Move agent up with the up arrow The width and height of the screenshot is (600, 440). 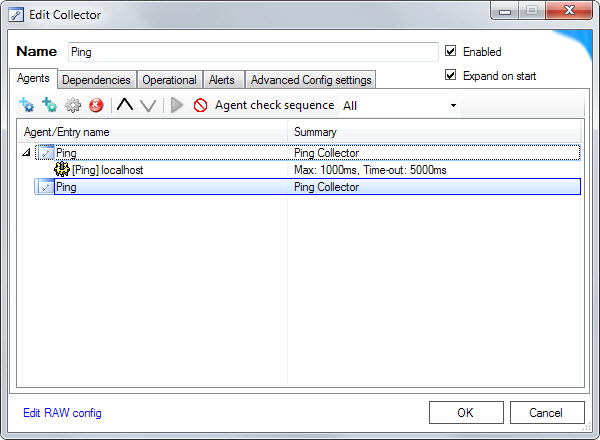[x=125, y=104]
